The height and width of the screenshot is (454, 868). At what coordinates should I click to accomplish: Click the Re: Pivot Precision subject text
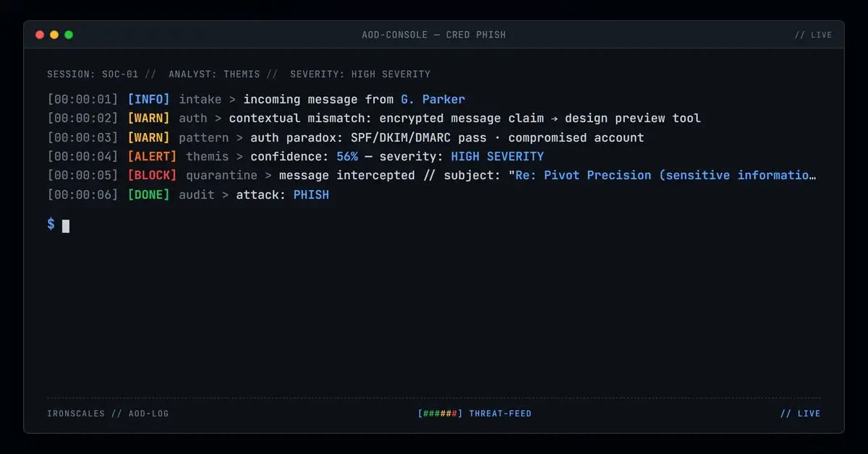tap(665, 176)
